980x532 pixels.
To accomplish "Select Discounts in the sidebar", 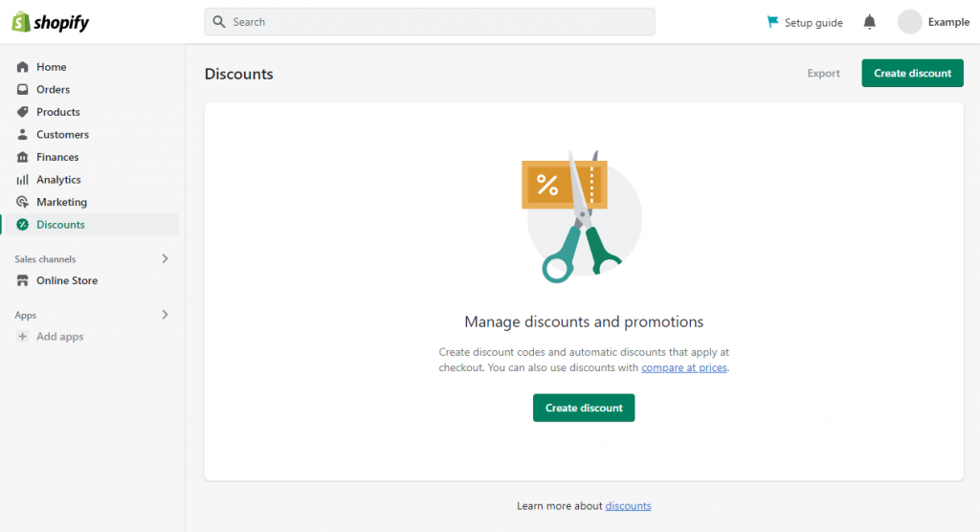I will (60, 225).
